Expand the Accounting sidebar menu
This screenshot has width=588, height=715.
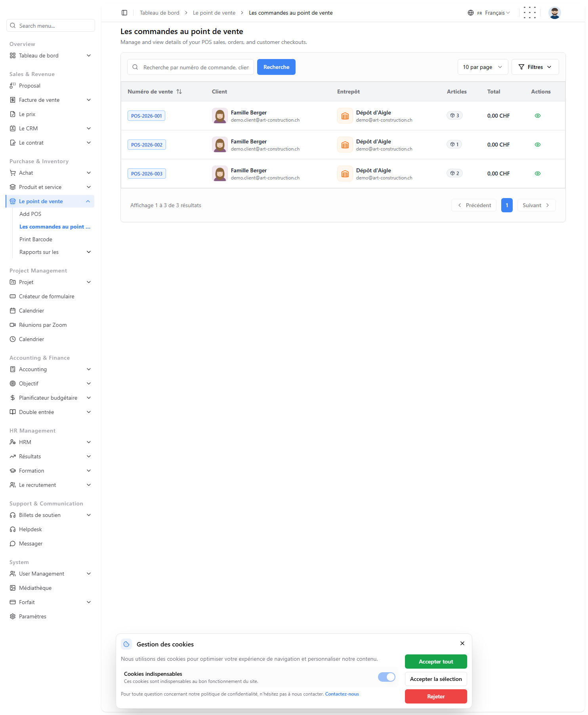[50, 369]
